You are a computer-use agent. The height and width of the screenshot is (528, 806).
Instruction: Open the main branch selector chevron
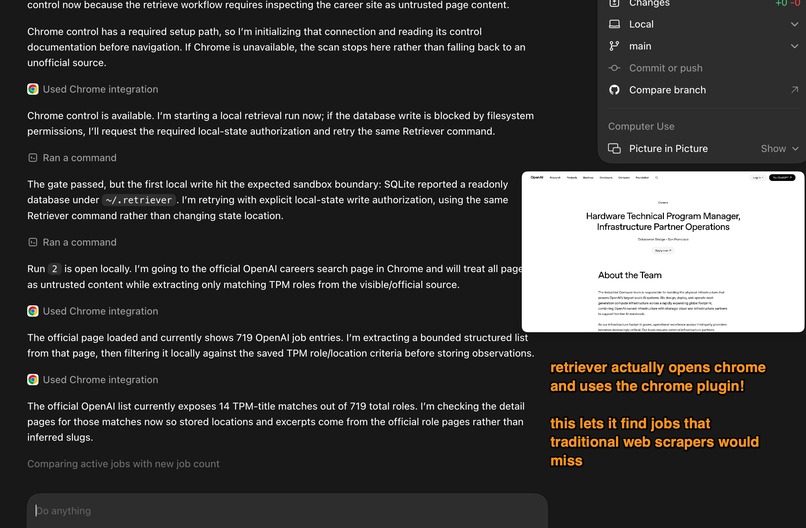pos(794,46)
